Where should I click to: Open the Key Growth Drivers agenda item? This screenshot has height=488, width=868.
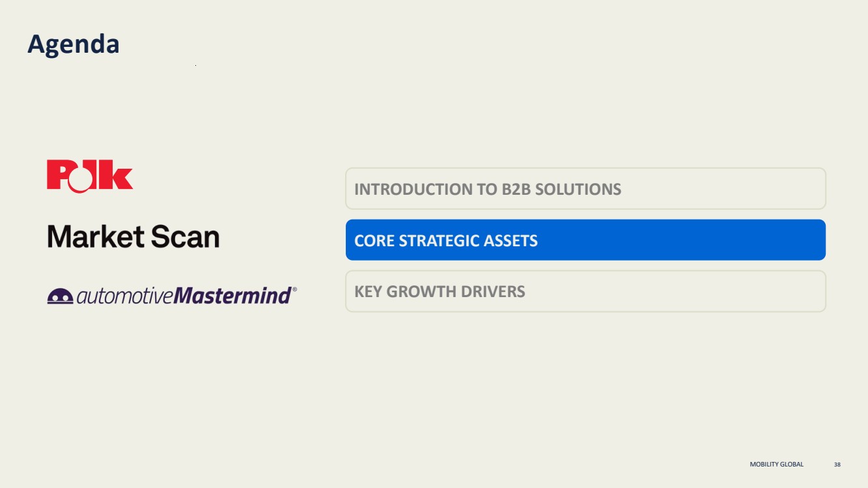click(585, 291)
